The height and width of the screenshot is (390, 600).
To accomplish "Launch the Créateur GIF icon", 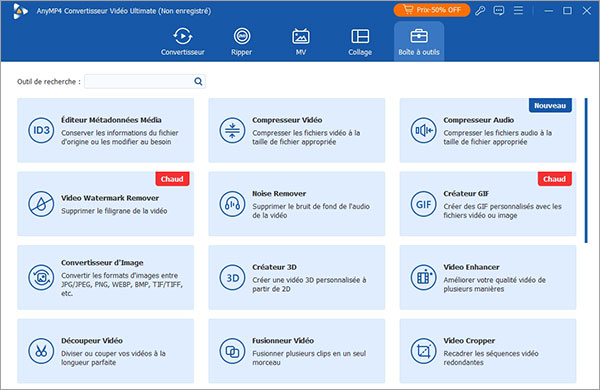I will click(423, 204).
